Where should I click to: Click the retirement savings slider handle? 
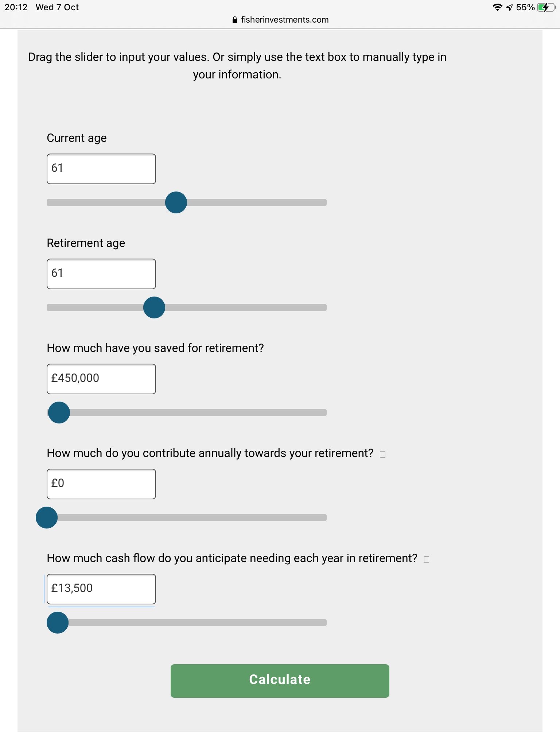(x=59, y=413)
